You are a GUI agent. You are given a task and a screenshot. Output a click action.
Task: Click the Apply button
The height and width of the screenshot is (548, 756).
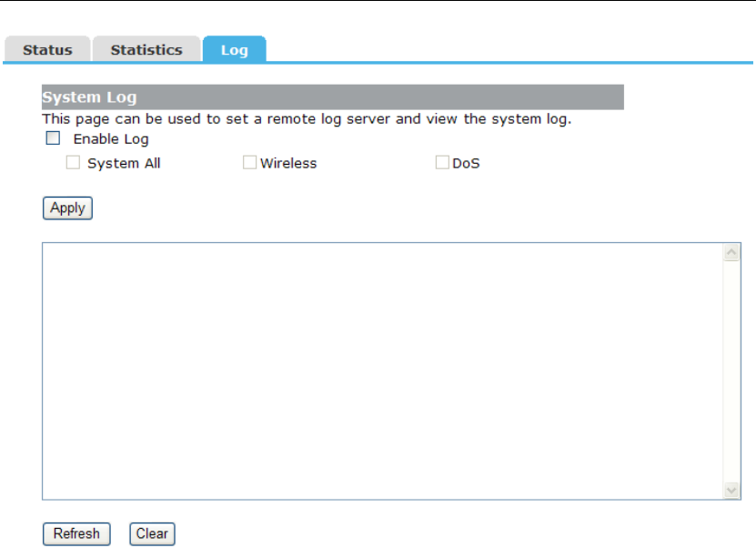coord(67,208)
